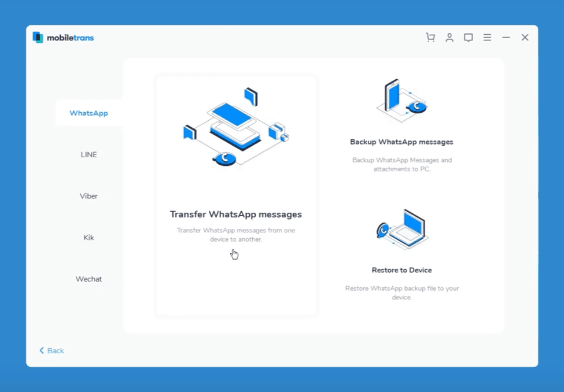Open the shopping cart icon
This screenshot has width=564, height=392.
(x=430, y=38)
